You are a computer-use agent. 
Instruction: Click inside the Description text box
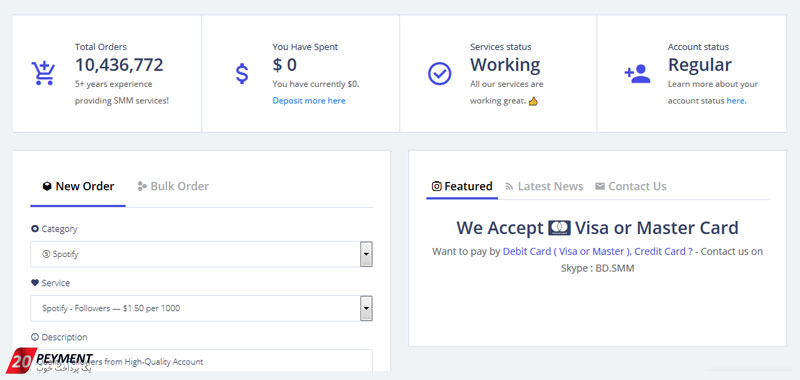(x=201, y=361)
